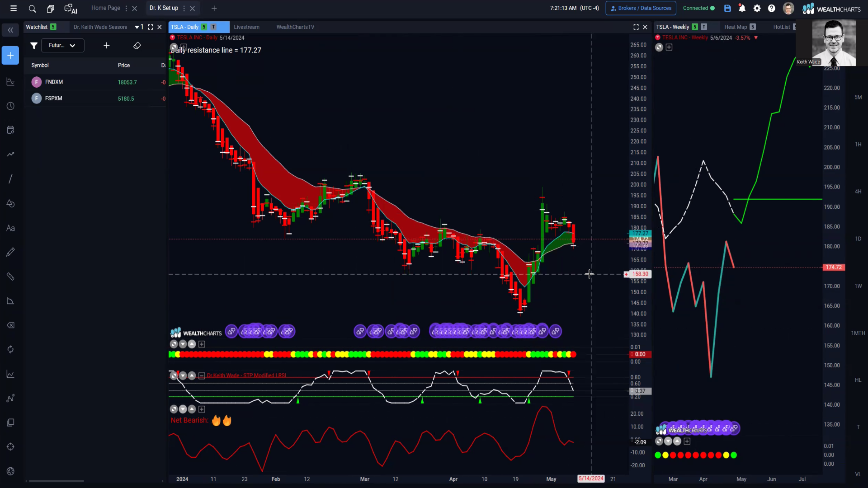This screenshot has width=868, height=488.
Task: Expand the weekly chart indicator legend
Action: point(669,47)
